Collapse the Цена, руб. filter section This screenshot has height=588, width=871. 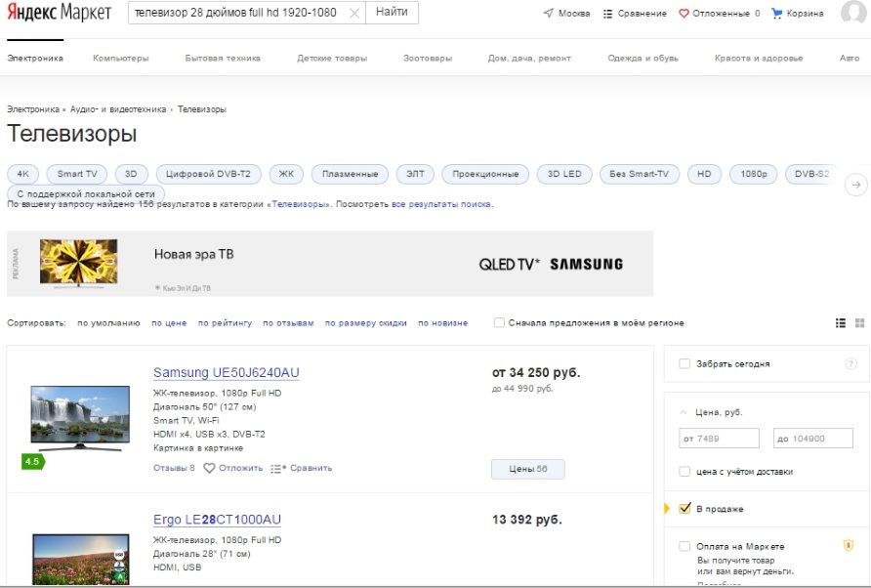683,412
